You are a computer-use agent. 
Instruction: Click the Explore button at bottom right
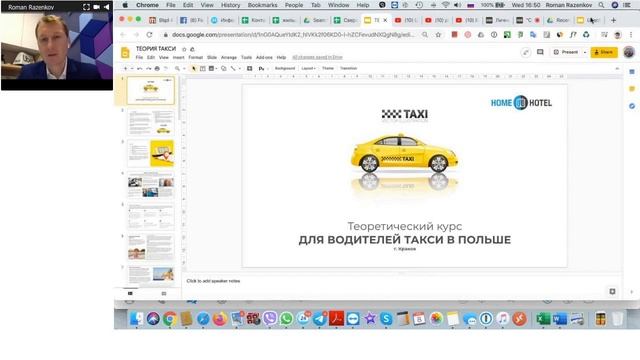tap(612, 291)
